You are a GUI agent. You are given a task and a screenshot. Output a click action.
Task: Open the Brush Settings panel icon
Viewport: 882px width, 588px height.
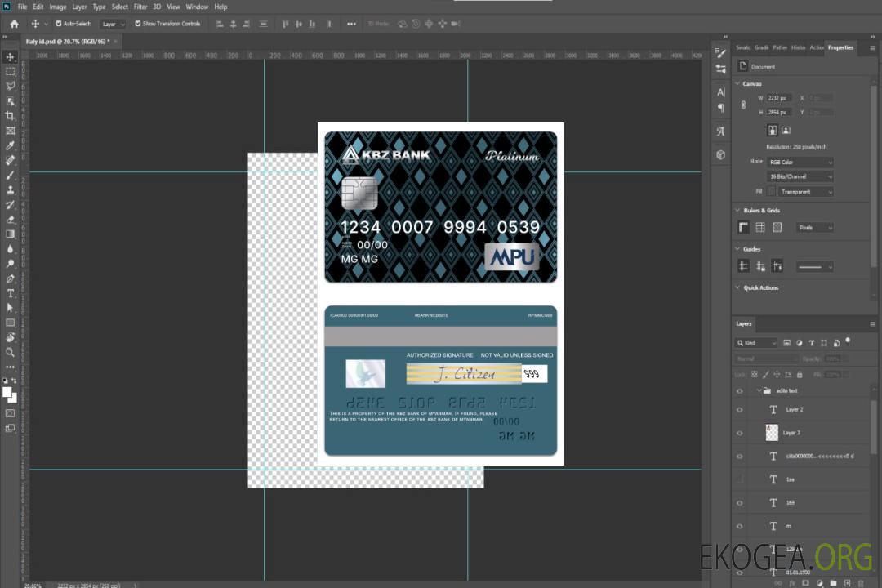coord(721,53)
